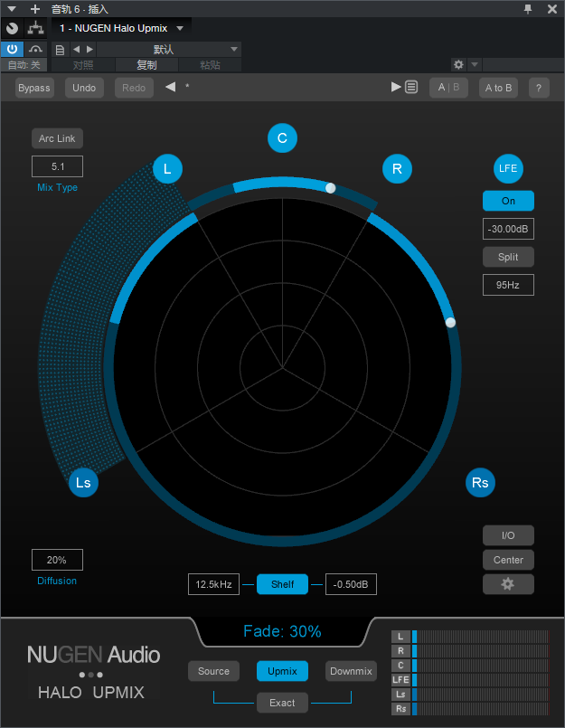This screenshot has height=728, width=565.
Task: Select the LFE channel node
Action: click(x=508, y=168)
